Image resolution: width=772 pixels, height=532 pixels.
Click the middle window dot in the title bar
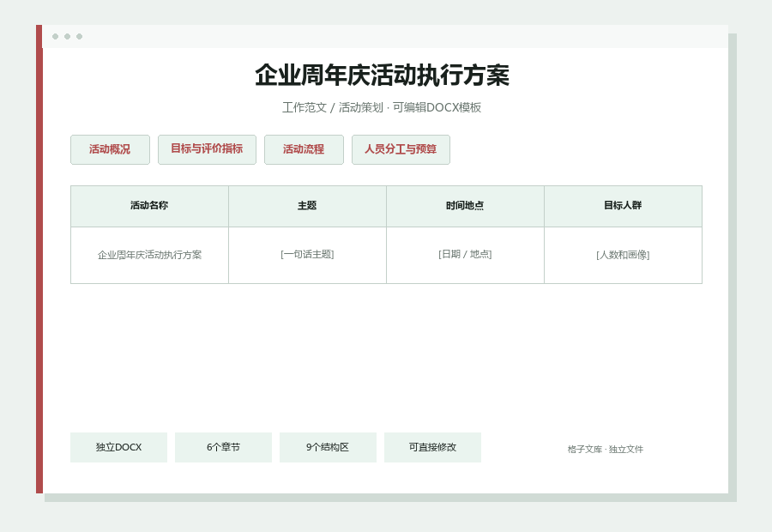click(68, 36)
